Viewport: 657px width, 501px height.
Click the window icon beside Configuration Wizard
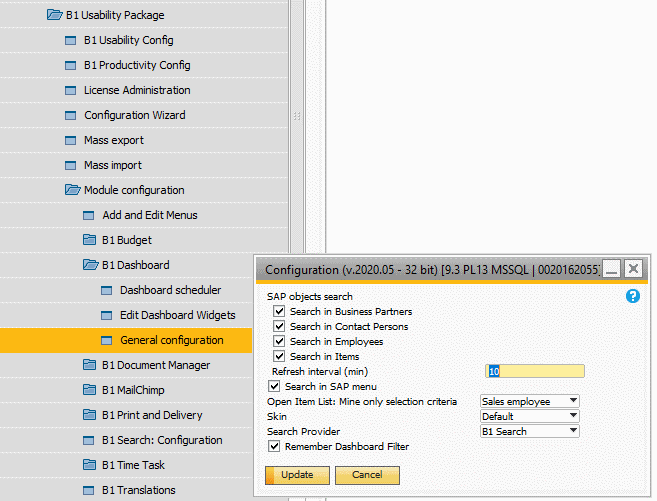point(70,116)
